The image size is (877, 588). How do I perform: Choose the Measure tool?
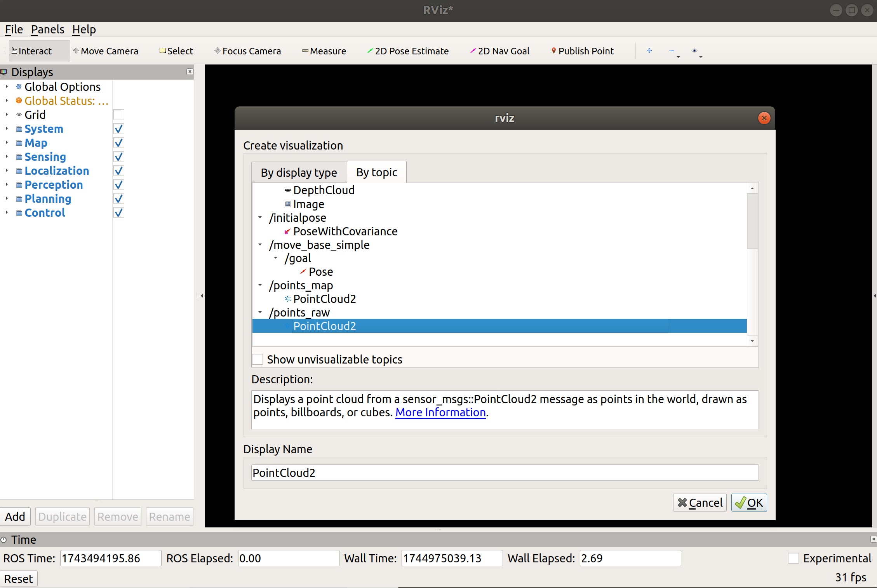[324, 51]
